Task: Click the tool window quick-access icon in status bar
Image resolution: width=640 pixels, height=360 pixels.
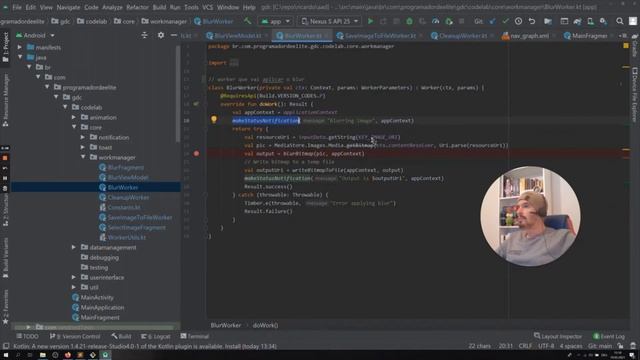Action: 6,346
